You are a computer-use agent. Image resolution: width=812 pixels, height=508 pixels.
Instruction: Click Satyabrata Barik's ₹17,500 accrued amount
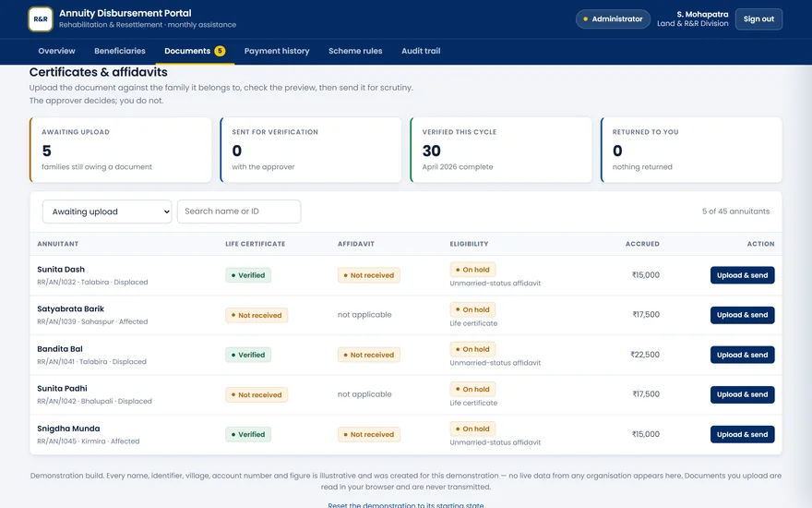(646, 315)
